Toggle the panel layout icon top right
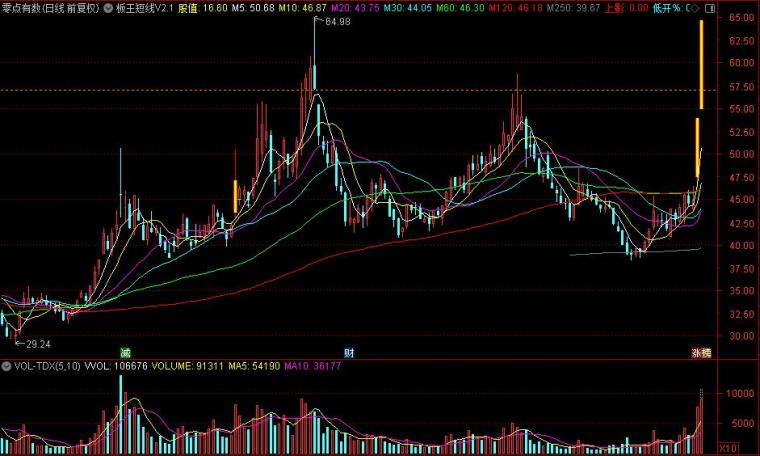This screenshot has height=456, width=760. 709,8
